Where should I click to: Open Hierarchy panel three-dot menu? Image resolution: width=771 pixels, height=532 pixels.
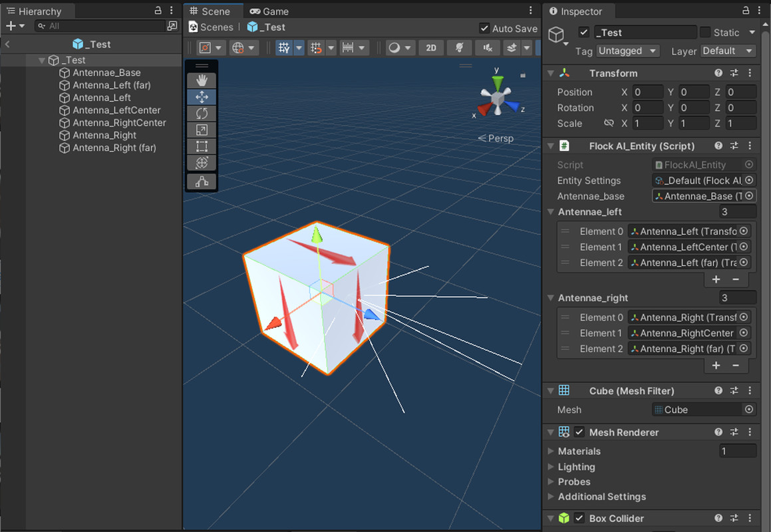[x=171, y=11]
